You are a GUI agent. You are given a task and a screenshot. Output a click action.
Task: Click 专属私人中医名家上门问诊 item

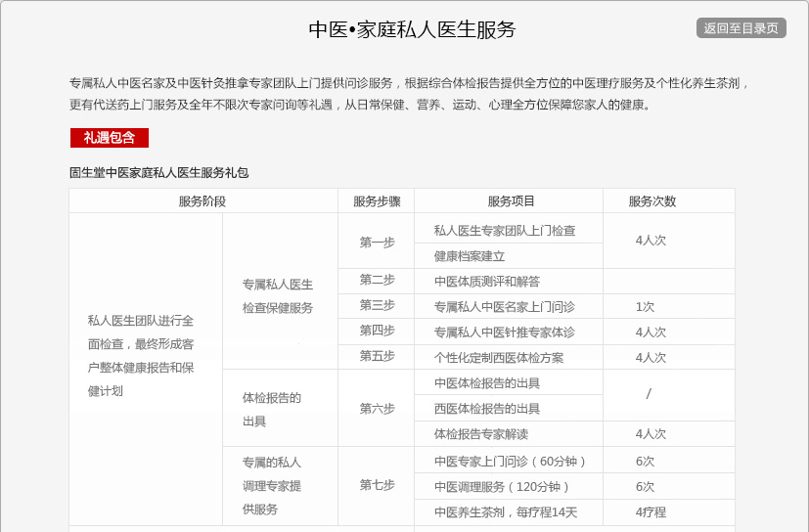point(505,306)
